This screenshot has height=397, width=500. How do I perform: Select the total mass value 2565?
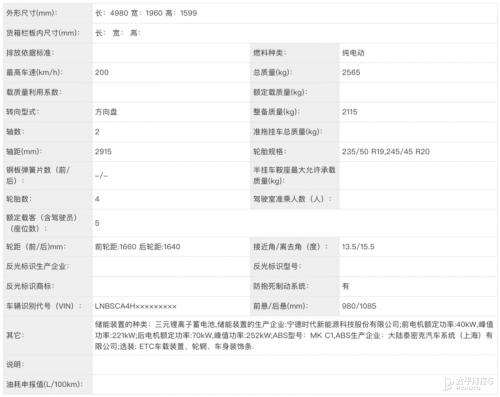(351, 72)
